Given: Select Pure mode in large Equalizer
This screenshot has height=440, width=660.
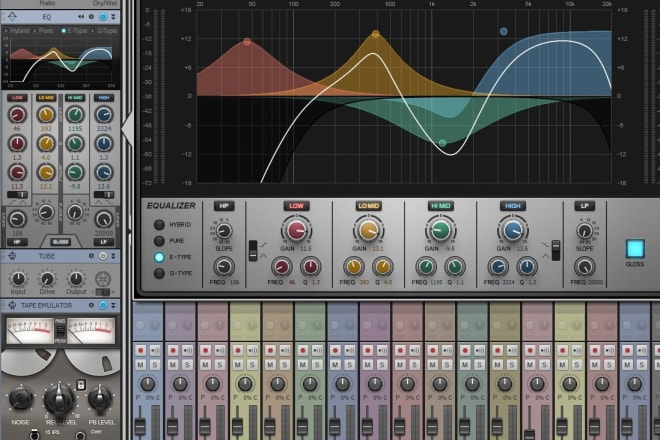Looking at the screenshot, I should [159, 241].
